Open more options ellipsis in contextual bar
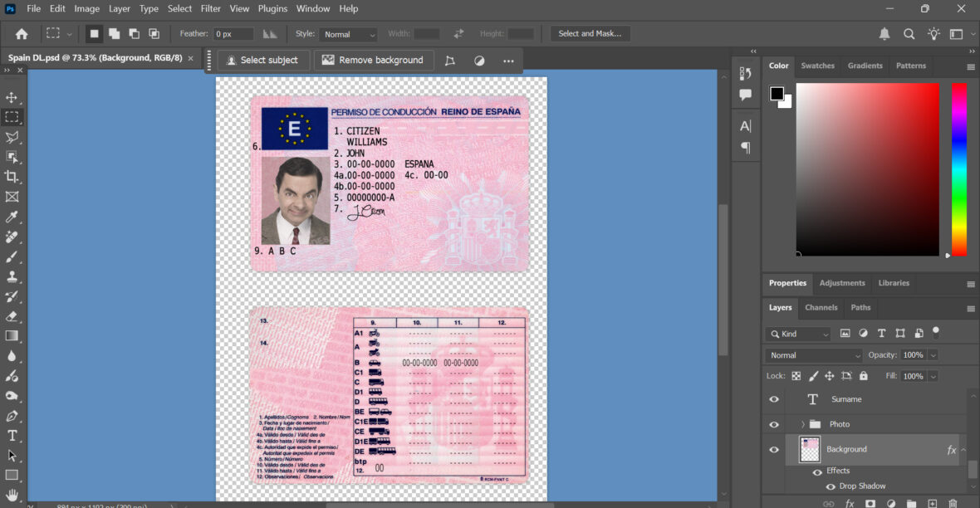980x508 pixels. click(508, 61)
